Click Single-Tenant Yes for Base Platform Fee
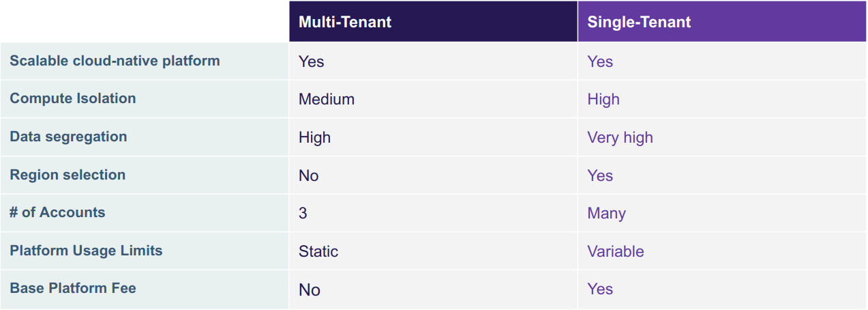Screen dimensions: 868x310 (600, 289)
